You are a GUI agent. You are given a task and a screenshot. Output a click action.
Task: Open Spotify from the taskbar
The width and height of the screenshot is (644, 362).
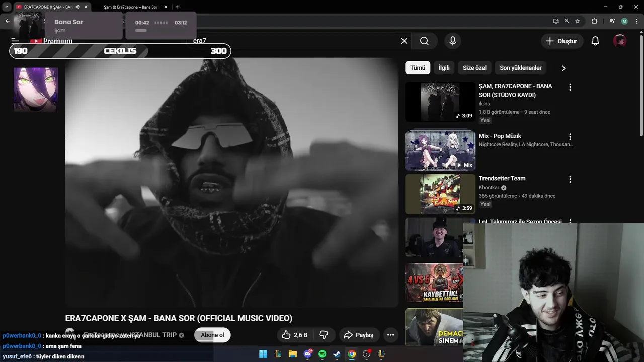(x=323, y=354)
